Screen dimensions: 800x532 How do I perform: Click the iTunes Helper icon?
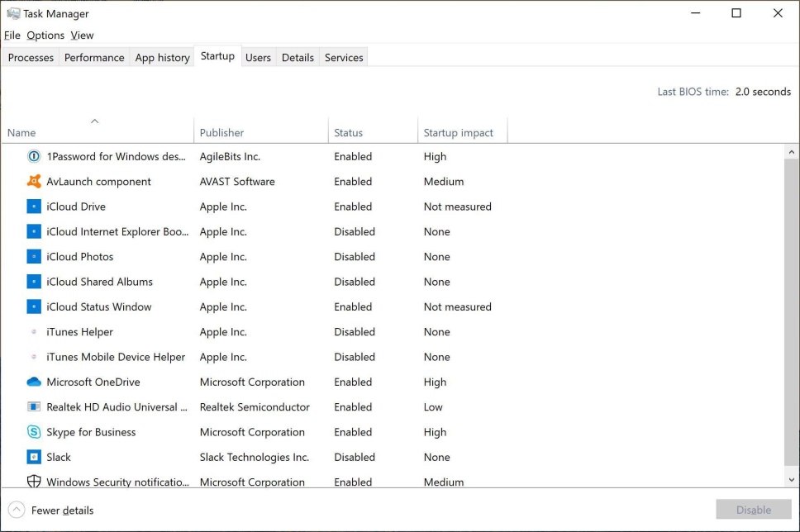click(x=34, y=332)
